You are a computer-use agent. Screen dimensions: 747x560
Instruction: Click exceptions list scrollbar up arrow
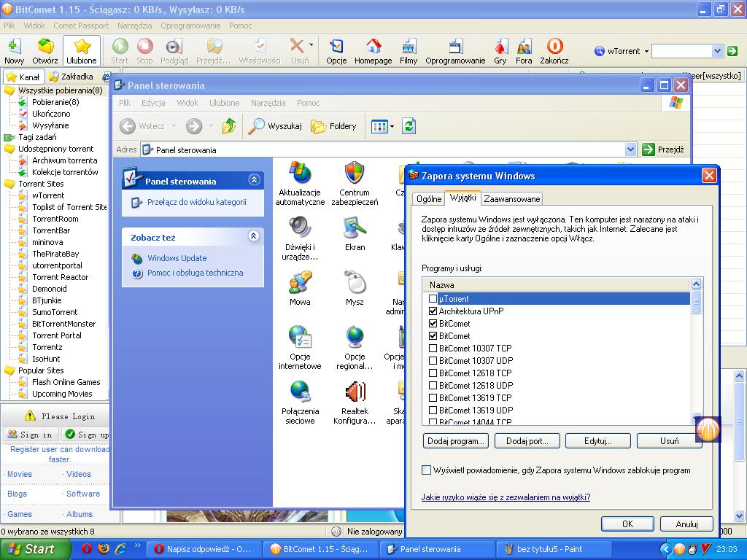[696, 284]
